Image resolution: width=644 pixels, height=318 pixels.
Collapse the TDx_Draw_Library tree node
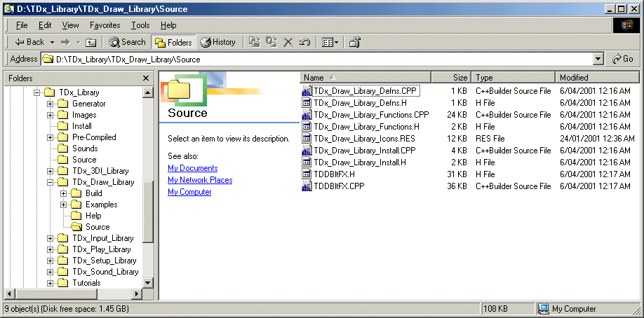51,182
